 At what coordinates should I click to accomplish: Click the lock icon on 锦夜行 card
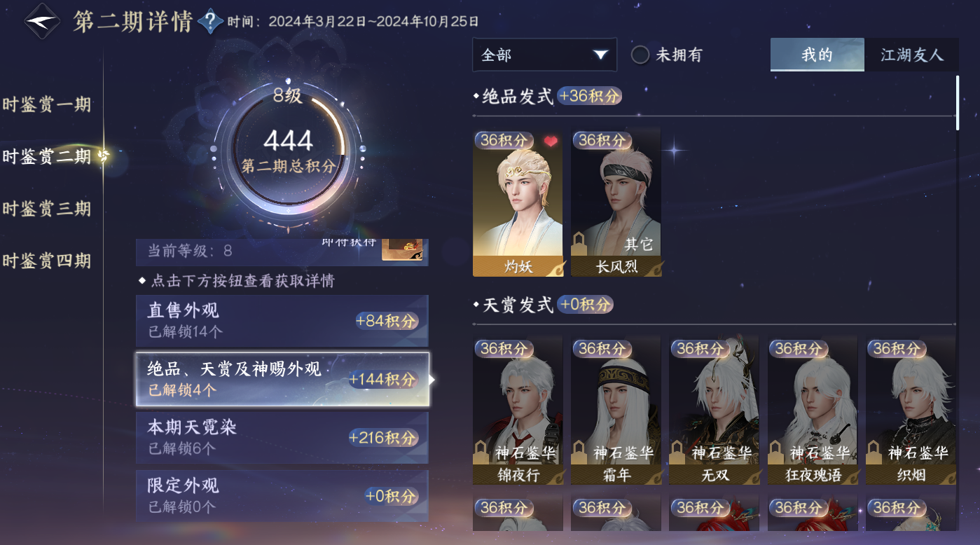[482, 452]
